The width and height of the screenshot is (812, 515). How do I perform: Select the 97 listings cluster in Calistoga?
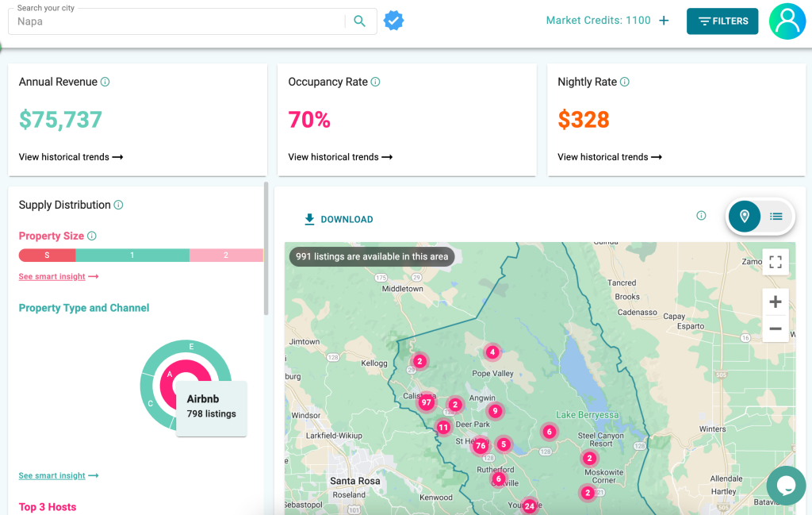[x=426, y=402]
